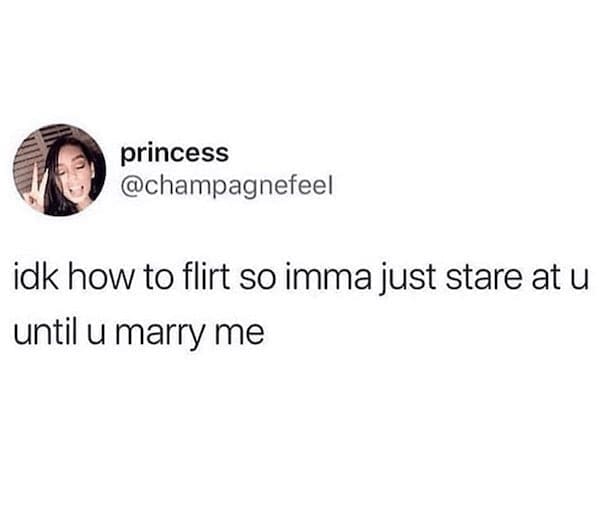Click the 'at u' ending of line one
This screenshot has width=600, height=527.
[x=560, y=279]
